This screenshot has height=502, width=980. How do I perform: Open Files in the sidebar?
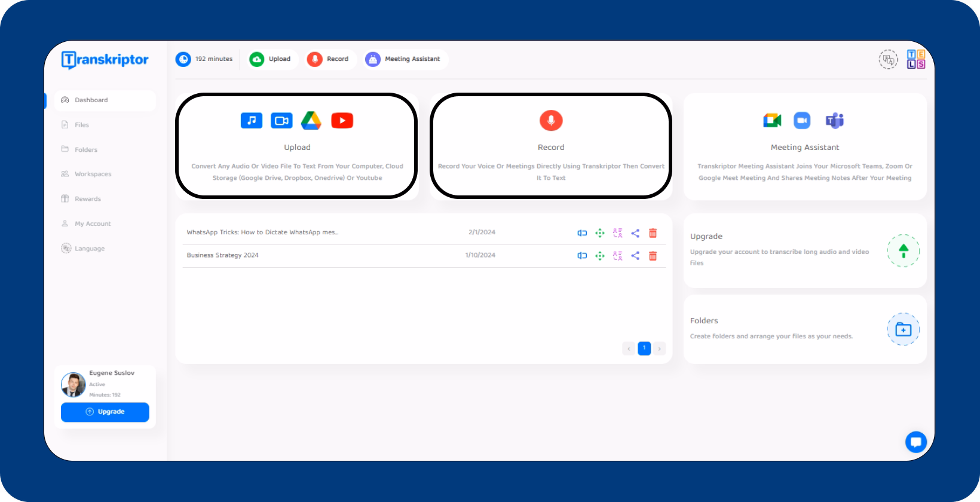click(82, 125)
